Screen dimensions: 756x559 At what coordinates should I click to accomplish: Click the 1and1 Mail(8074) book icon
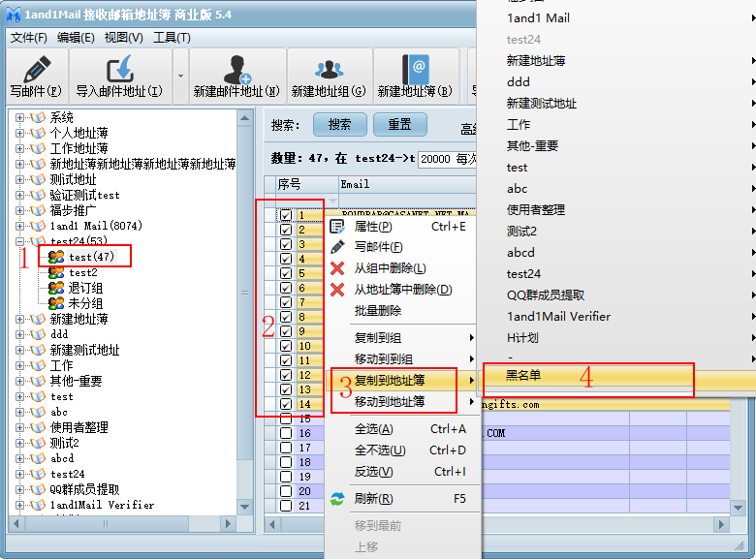pyautogui.click(x=38, y=226)
